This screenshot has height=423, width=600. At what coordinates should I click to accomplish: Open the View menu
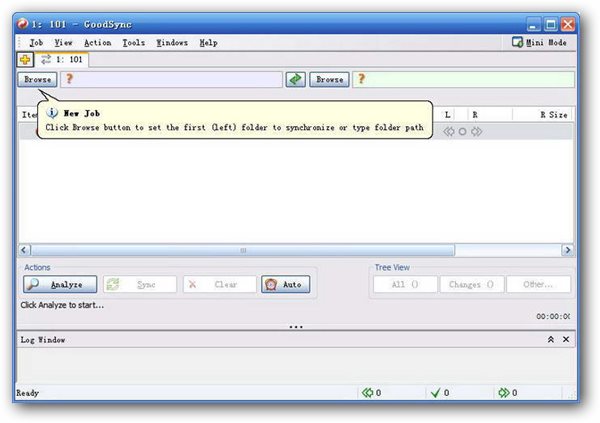point(63,42)
